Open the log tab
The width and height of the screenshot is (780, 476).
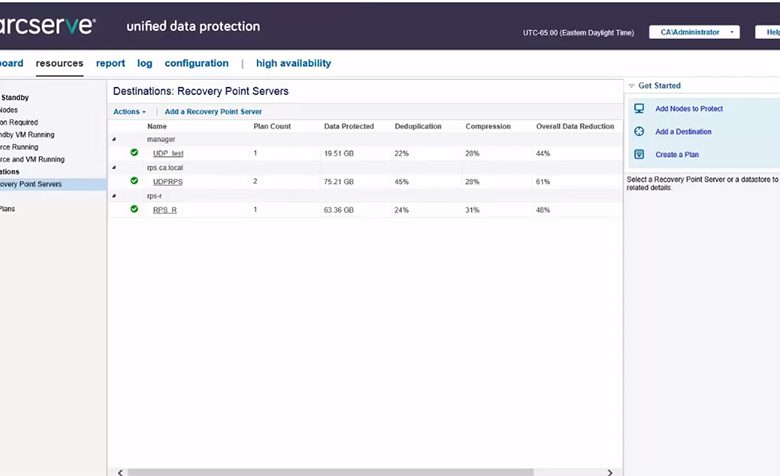(145, 63)
